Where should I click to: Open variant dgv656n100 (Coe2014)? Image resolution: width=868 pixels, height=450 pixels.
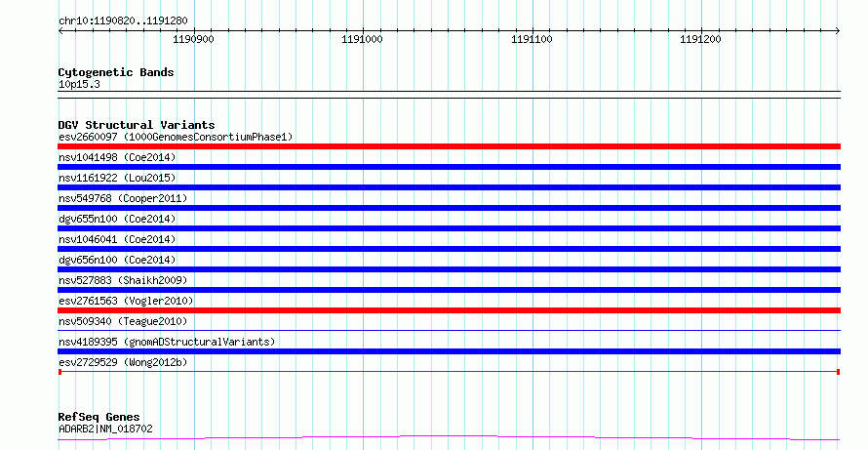117,260
